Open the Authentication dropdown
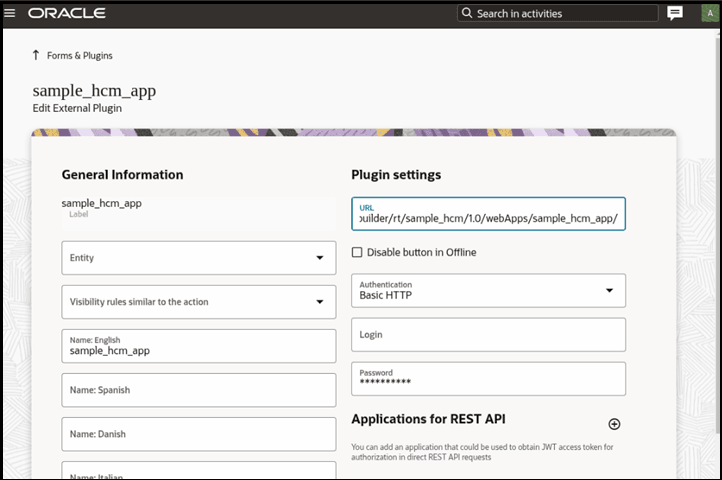The image size is (722, 480). tap(489, 291)
